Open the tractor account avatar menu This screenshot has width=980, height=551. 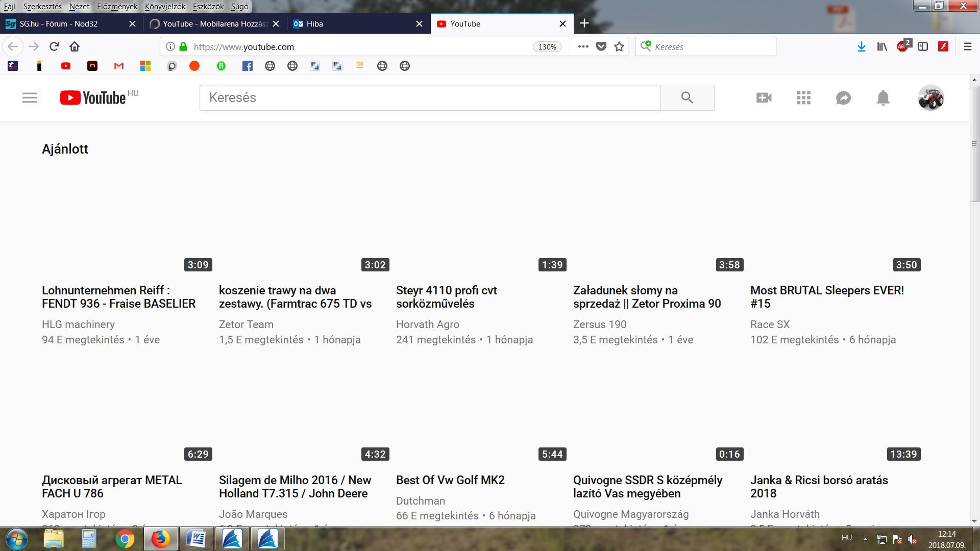(x=930, y=97)
